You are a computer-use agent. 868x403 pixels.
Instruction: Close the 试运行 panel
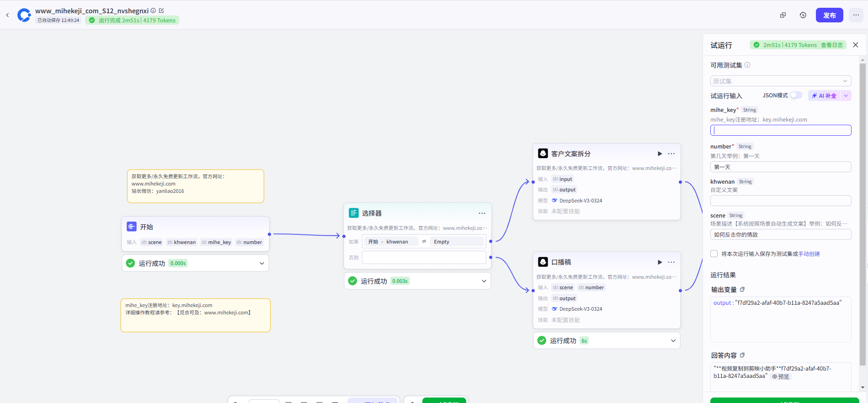coord(855,45)
